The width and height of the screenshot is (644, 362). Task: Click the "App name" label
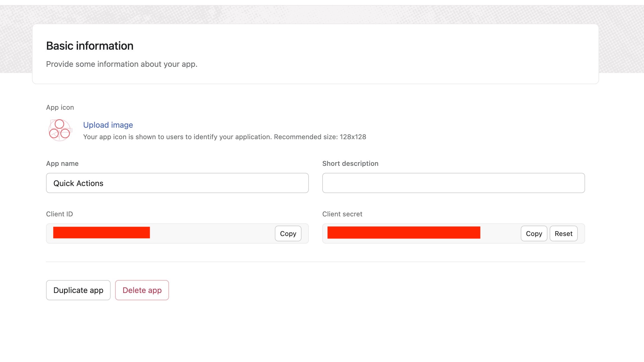62,163
